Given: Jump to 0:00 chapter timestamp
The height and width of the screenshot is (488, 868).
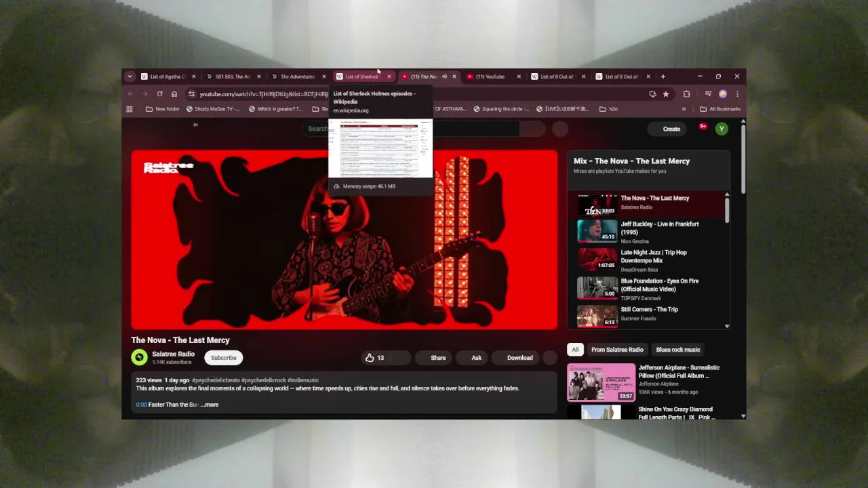Looking at the screenshot, I should coord(141,405).
